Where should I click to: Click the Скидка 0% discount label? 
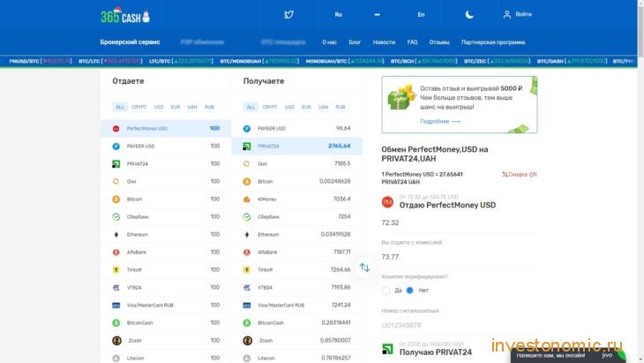(519, 175)
